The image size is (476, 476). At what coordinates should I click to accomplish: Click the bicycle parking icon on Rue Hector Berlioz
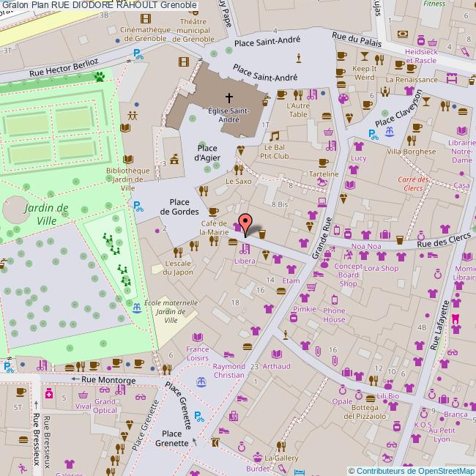coord(138,53)
